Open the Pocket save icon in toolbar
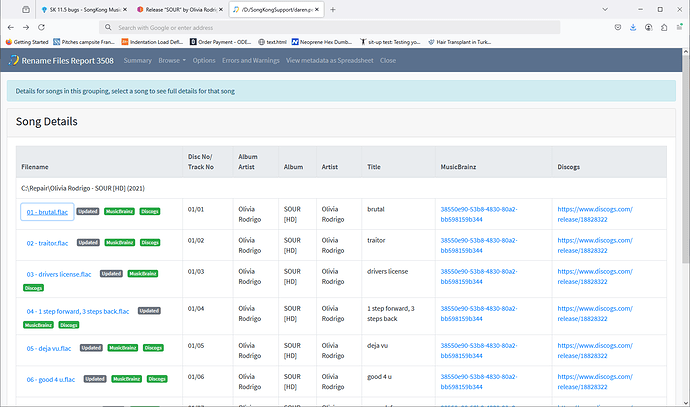This screenshot has width=690, height=407. 618,27
